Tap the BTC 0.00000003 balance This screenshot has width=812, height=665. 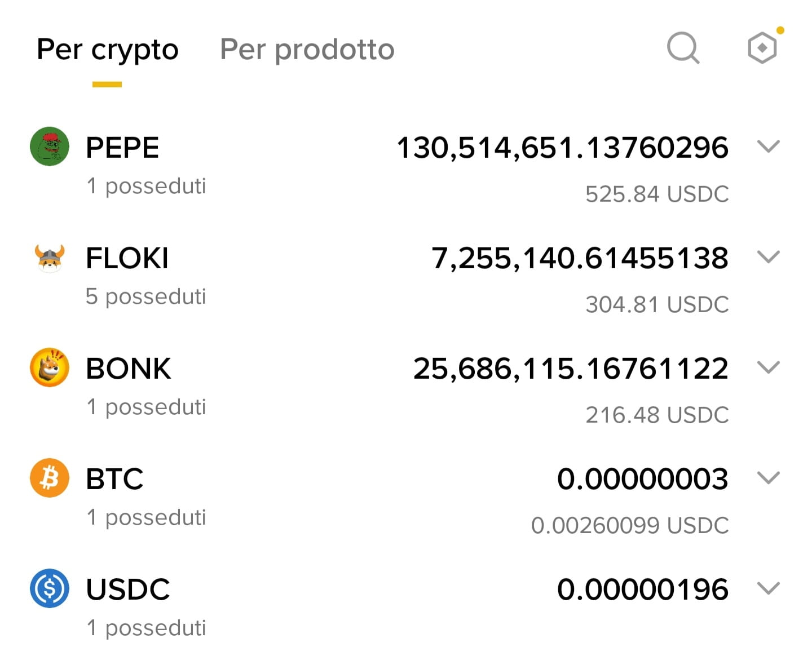[643, 479]
